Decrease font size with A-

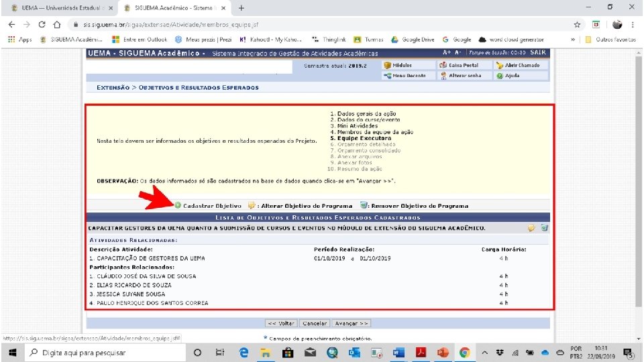(x=458, y=52)
